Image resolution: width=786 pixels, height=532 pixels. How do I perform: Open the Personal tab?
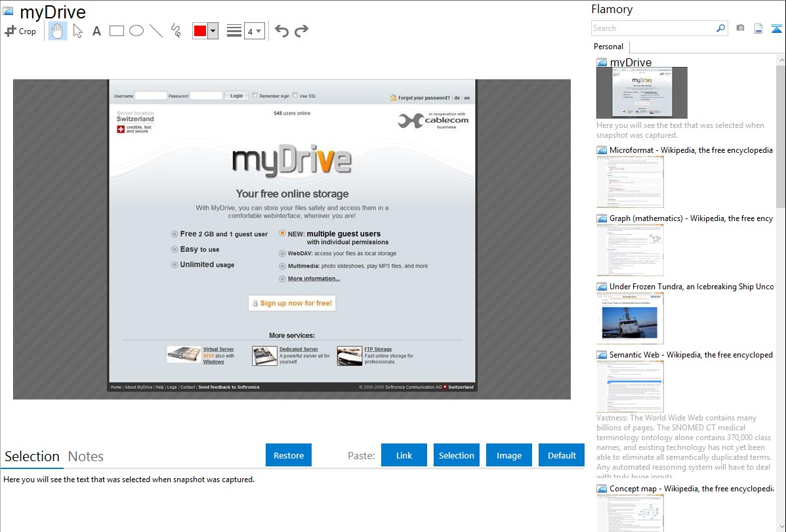tap(608, 46)
